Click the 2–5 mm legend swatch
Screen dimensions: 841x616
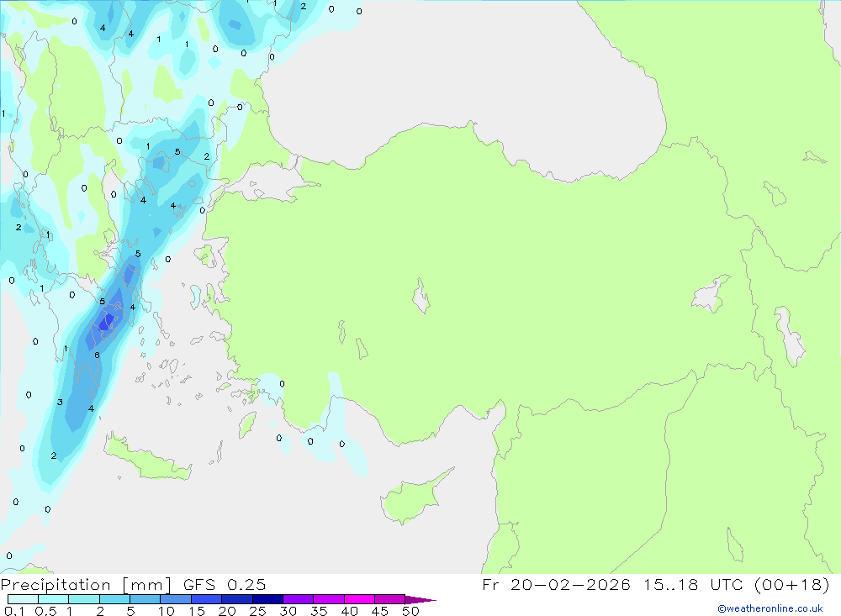click(x=114, y=599)
